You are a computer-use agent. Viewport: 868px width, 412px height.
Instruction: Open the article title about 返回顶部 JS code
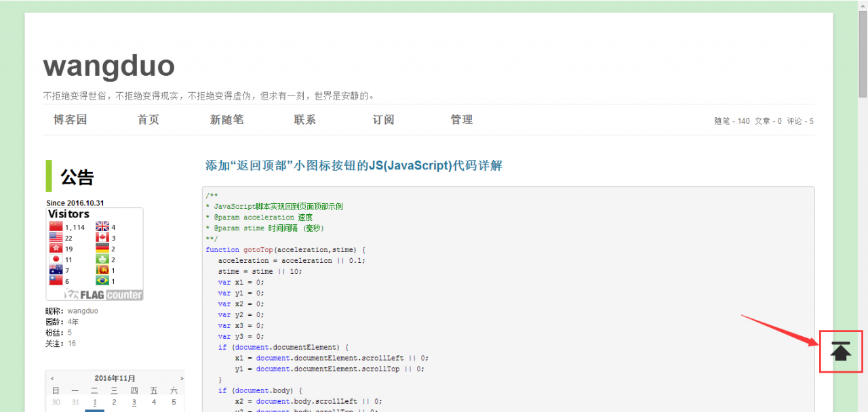[354, 165]
